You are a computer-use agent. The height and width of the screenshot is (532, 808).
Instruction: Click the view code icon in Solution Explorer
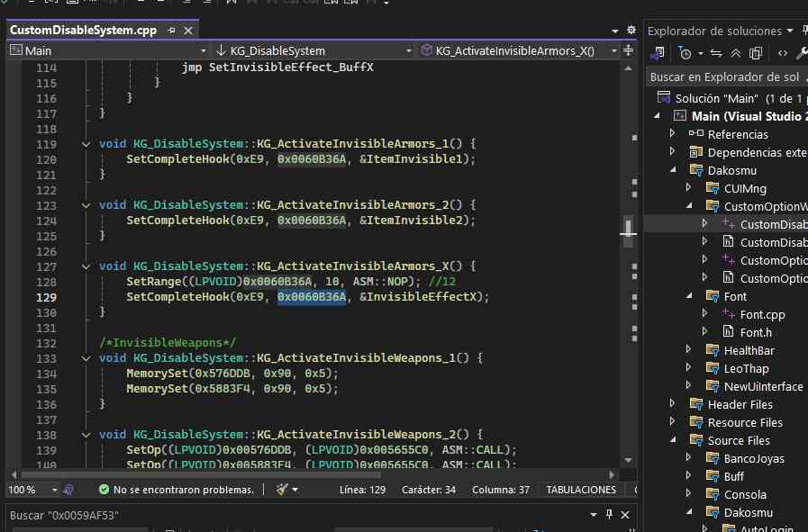pyautogui.click(x=782, y=53)
